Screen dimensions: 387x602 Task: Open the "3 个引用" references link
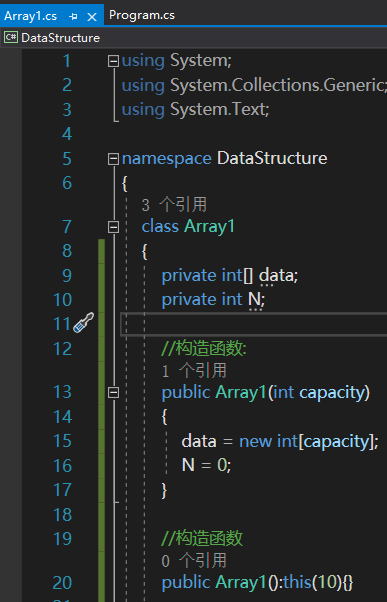[174, 205]
